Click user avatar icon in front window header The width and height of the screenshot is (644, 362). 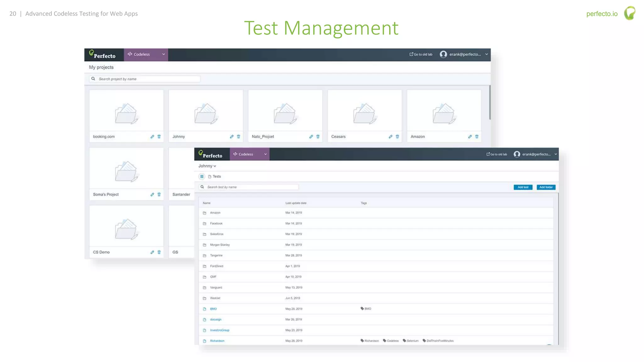pyautogui.click(x=517, y=154)
